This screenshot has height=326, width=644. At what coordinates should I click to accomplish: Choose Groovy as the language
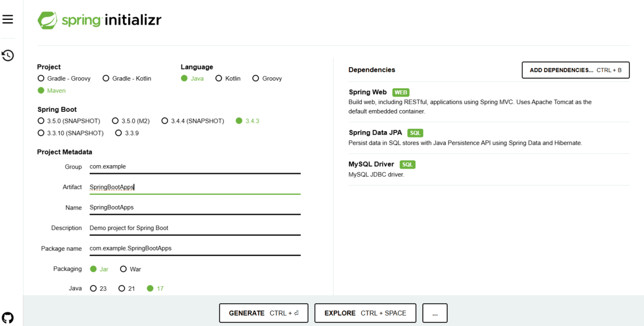pyautogui.click(x=267, y=78)
